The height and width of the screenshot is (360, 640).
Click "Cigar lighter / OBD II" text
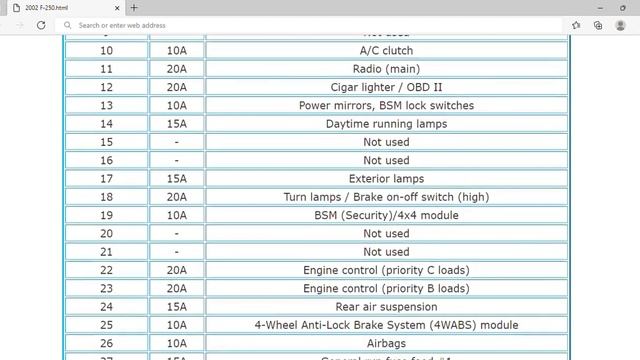(387, 87)
